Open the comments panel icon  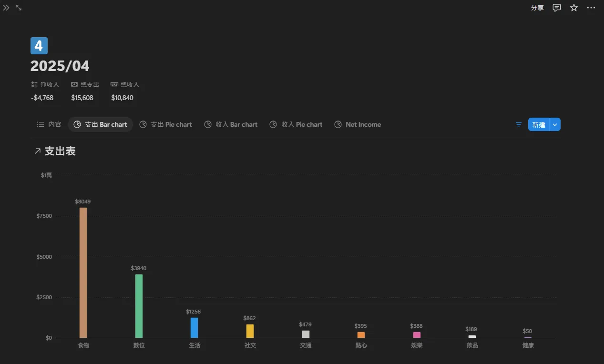[x=557, y=8]
